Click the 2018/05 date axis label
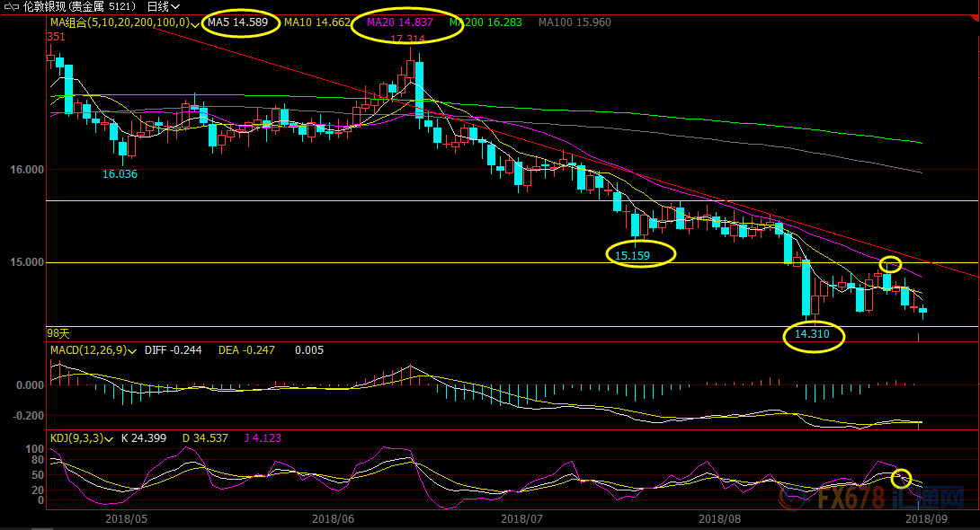The width and height of the screenshot is (980, 530). [125, 518]
